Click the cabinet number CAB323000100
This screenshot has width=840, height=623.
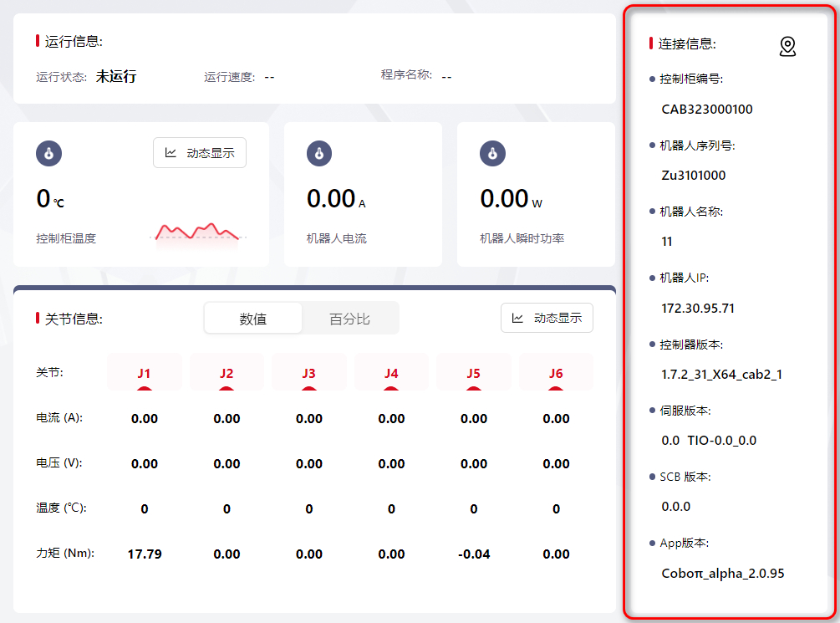(707, 110)
